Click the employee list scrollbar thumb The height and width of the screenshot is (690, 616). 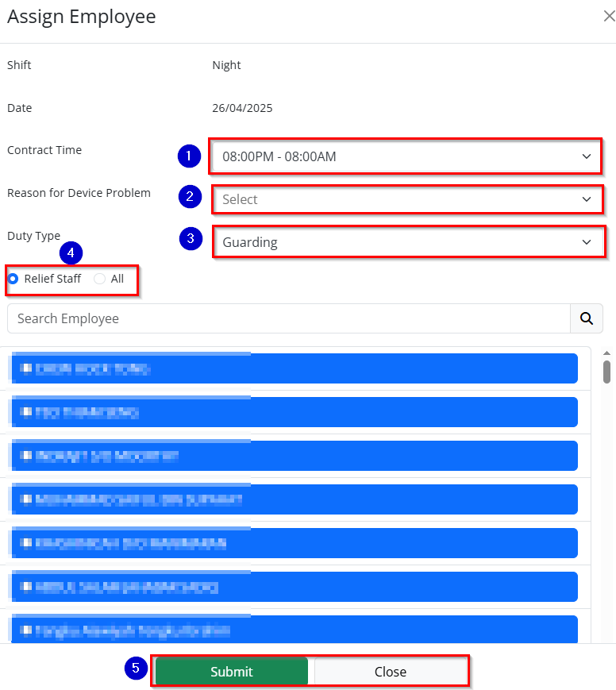click(x=606, y=372)
